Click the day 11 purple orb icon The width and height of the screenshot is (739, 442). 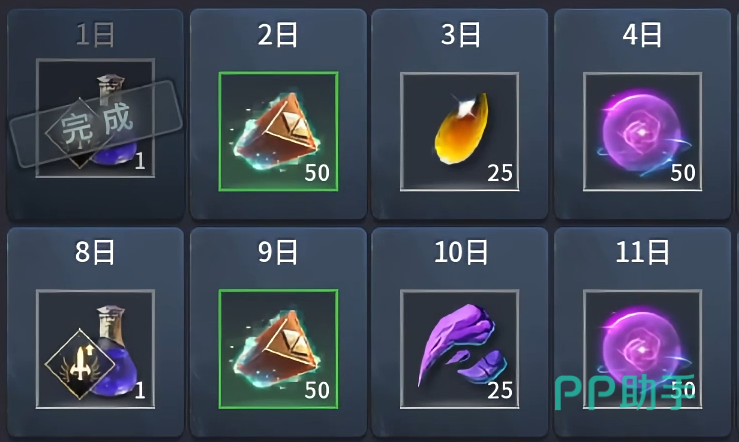(x=642, y=349)
